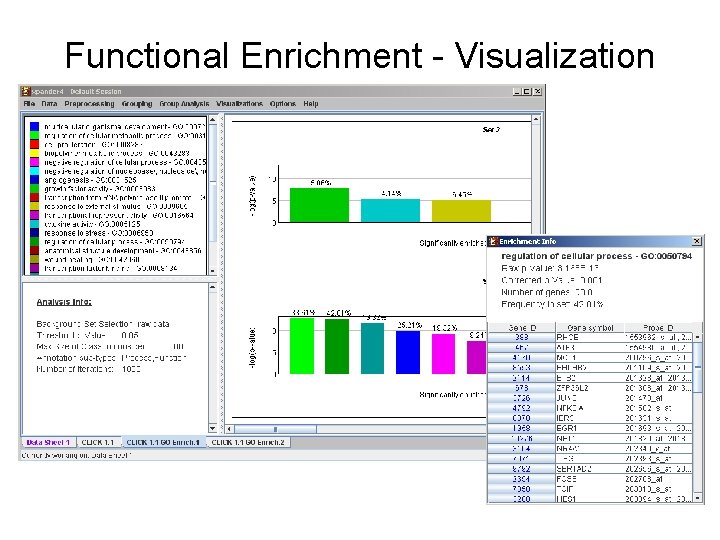
Task: Select the CLICK 1.1 GO Enrich.2 tab
Action: tap(248, 442)
